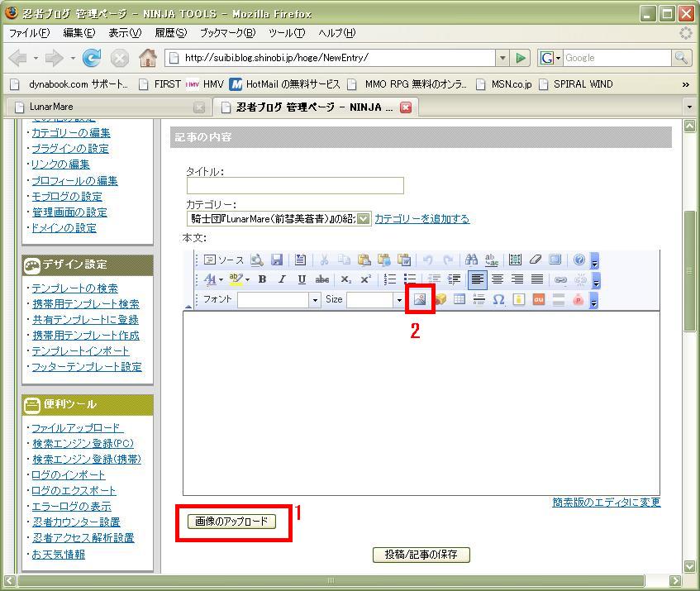
Task: Select left align paragraph
Action: point(477,279)
